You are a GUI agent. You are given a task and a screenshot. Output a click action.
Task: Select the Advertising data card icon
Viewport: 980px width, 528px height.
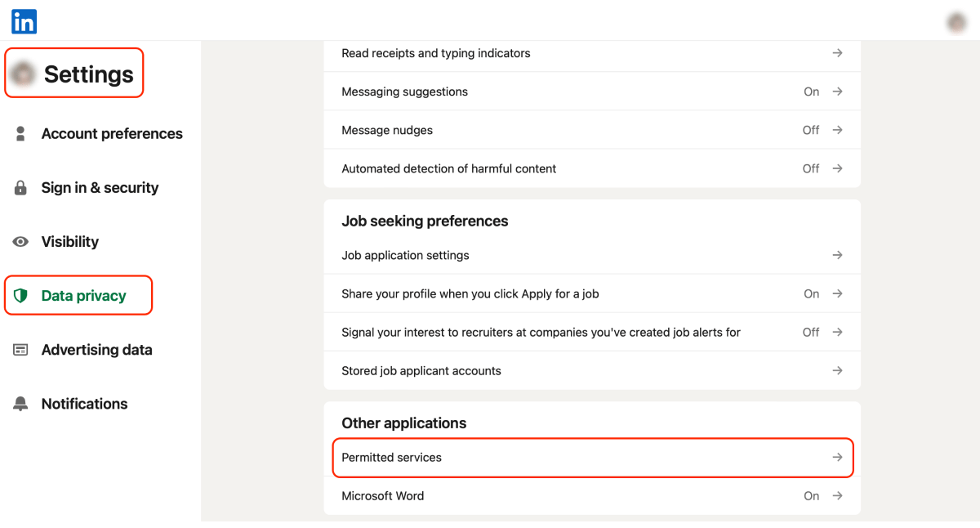(x=20, y=349)
